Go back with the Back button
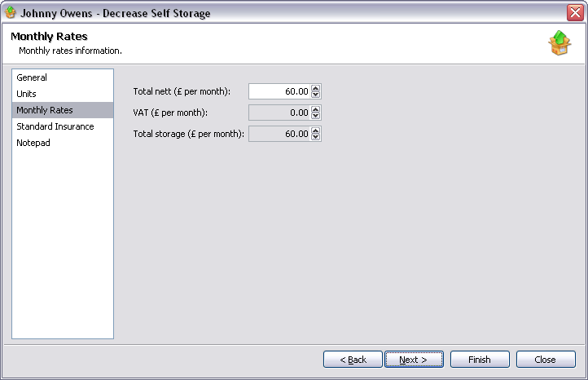Screen dimensions: 588x380 (x=353, y=360)
